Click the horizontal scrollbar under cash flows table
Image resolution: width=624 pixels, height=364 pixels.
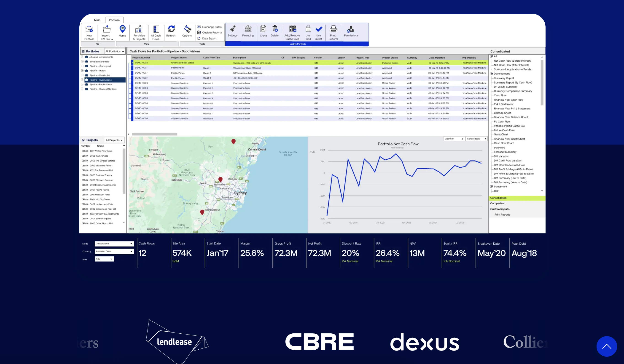point(155,134)
